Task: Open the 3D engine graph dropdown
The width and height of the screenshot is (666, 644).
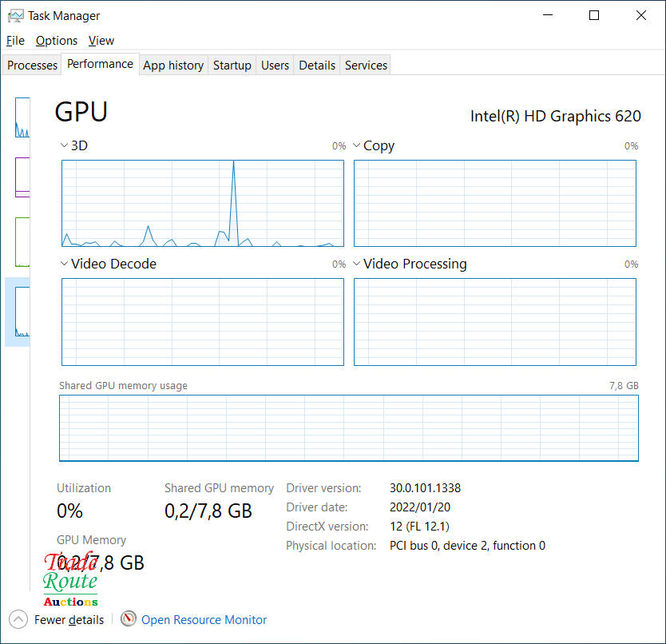Action: pos(65,146)
